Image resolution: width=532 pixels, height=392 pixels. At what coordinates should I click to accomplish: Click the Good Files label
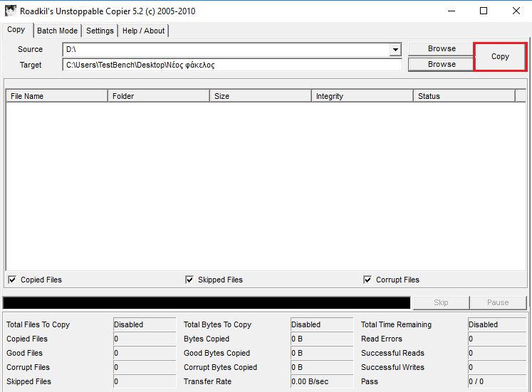[x=24, y=353]
